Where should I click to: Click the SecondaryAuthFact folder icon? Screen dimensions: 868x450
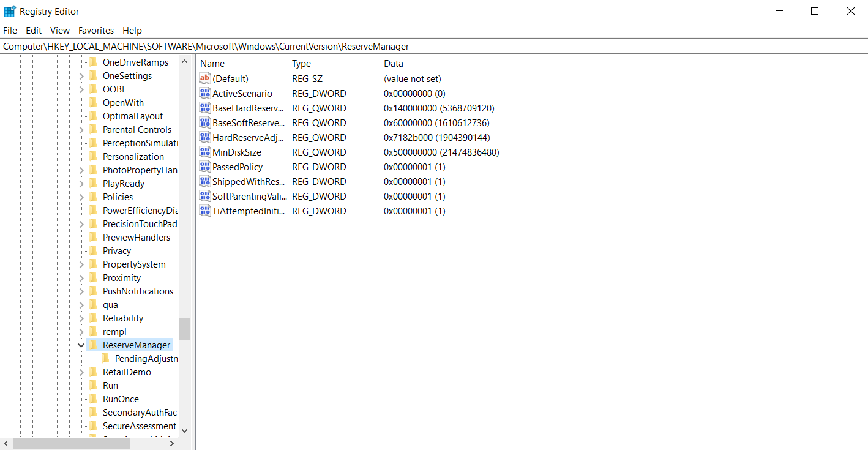coord(93,412)
